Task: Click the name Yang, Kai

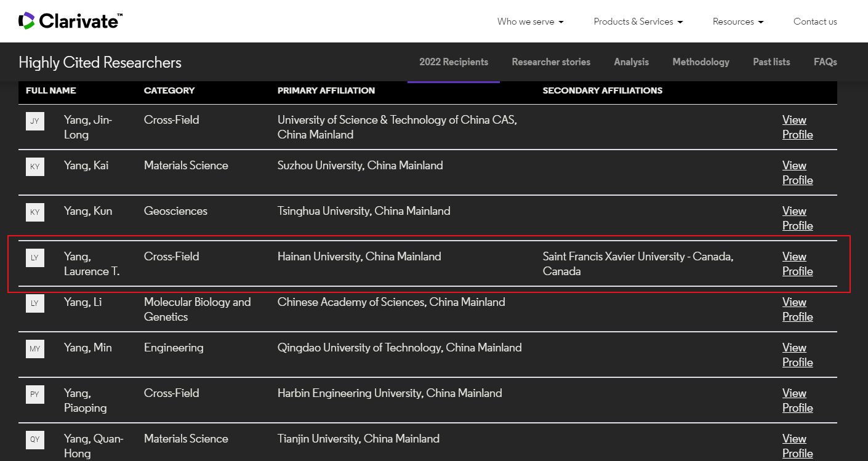Action: point(86,166)
